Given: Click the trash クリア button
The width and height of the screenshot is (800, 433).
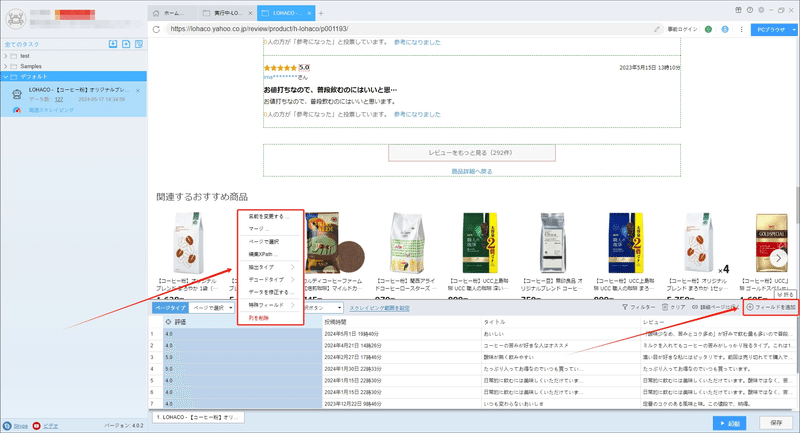Looking at the screenshot, I should (x=673, y=307).
